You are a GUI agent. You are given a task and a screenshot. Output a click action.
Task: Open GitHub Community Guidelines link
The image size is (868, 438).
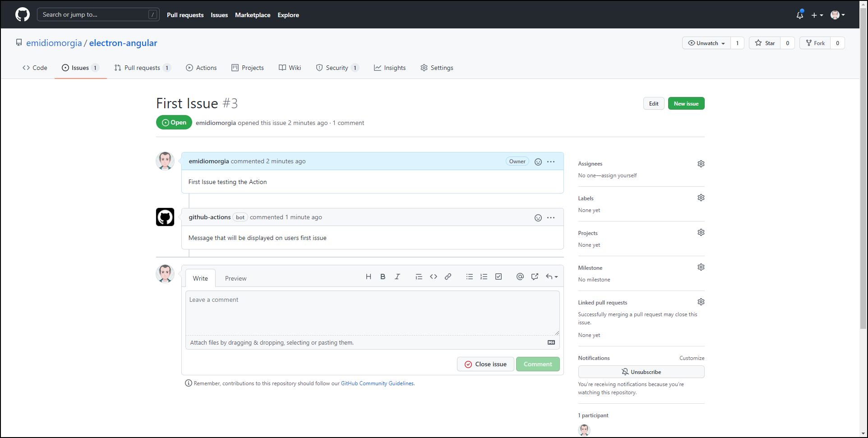pos(377,383)
